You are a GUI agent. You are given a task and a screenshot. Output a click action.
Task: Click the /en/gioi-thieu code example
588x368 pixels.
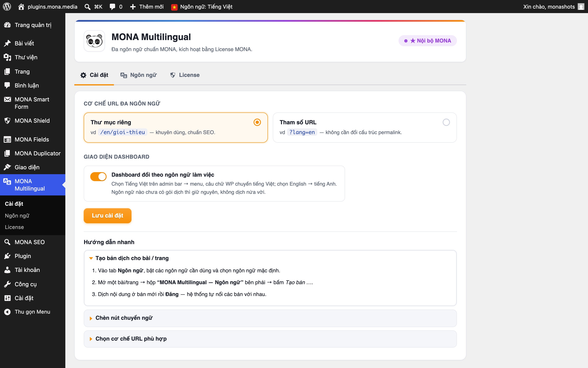pyautogui.click(x=122, y=132)
